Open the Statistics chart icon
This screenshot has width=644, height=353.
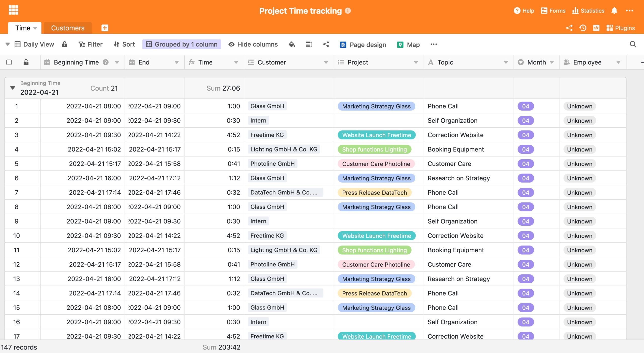tap(575, 11)
